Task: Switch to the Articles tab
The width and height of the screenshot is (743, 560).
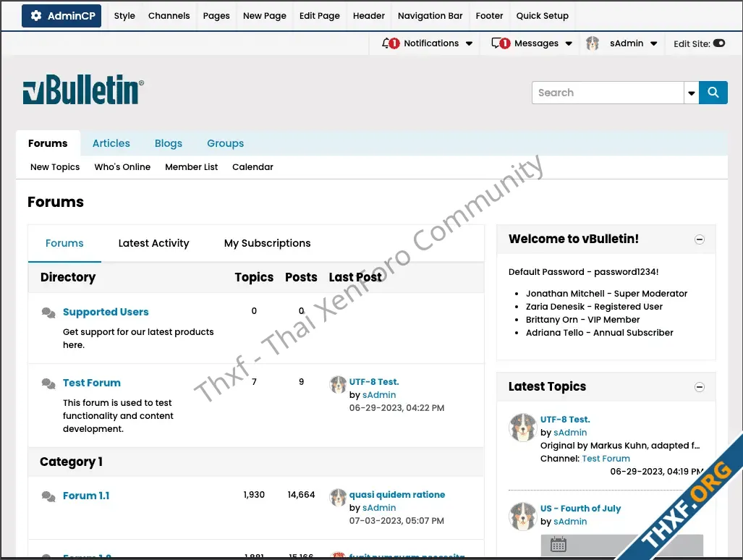Action: coord(111,143)
